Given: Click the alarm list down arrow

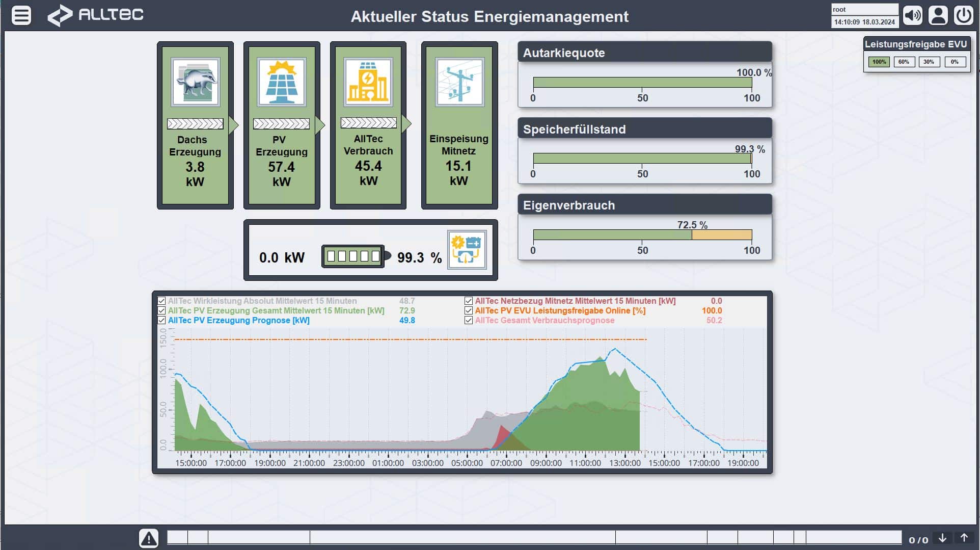Looking at the screenshot, I should [x=943, y=538].
